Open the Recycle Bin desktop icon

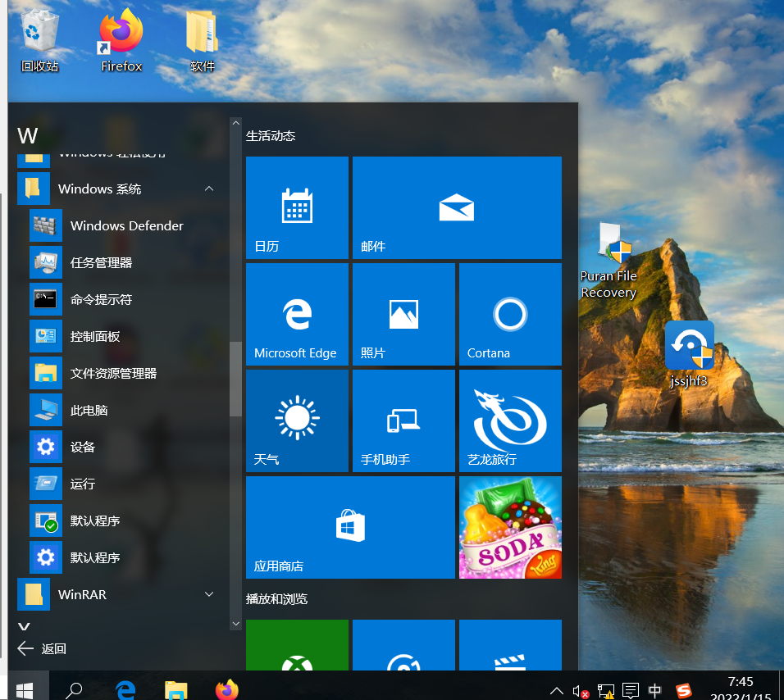[39, 42]
